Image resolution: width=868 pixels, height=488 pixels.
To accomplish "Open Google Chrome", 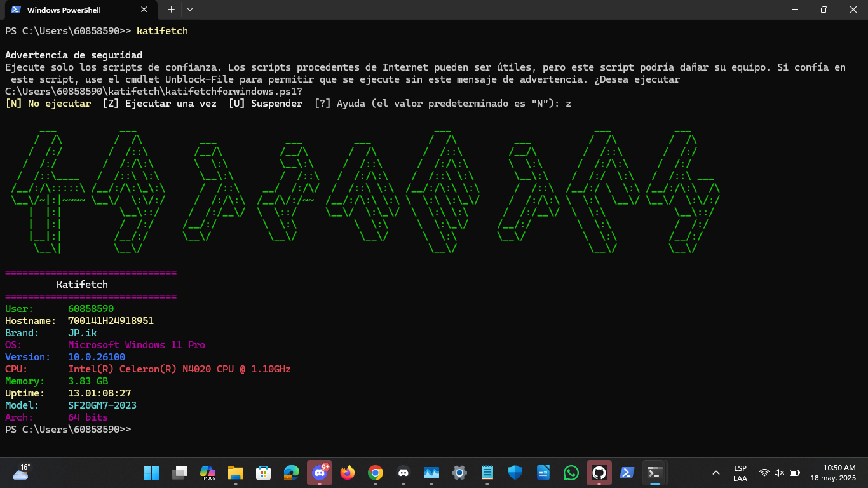I will click(x=377, y=473).
